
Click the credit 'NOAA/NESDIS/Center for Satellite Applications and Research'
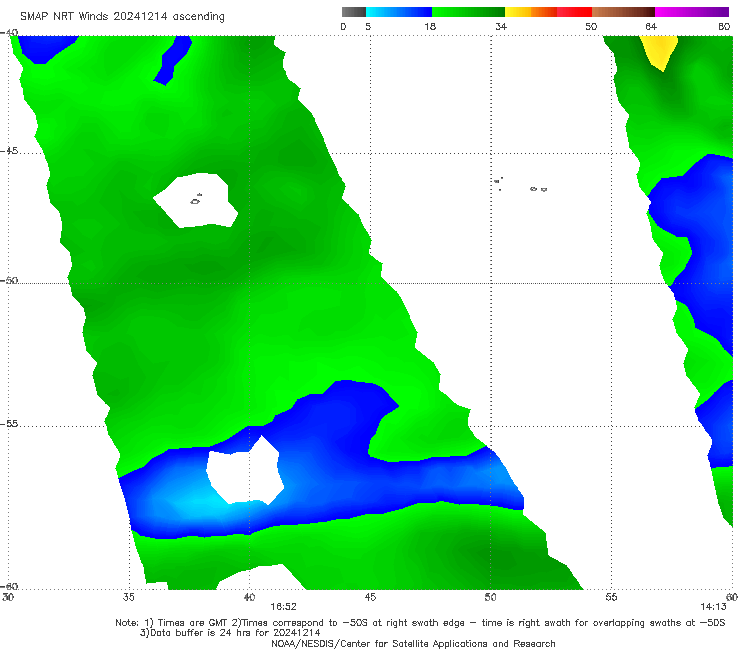[x=413, y=643]
